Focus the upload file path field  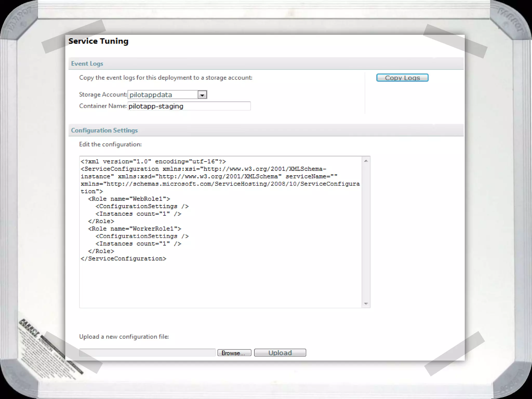pyautogui.click(x=147, y=353)
